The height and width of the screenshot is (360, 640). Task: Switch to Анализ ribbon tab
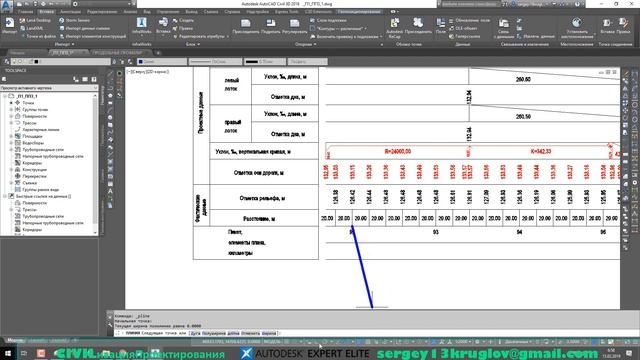click(130, 12)
